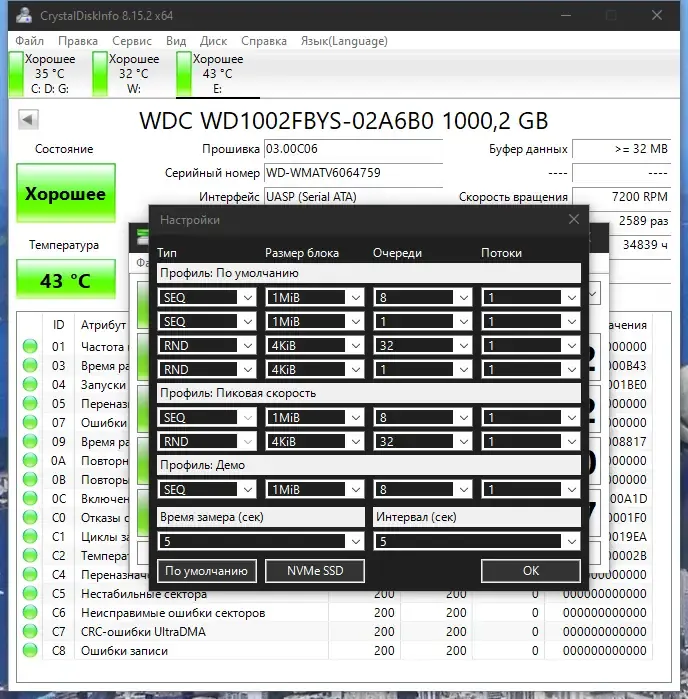Screen dimensions: 688x699
Task: Click the Прошивка field 03.00C06
Action: click(x=353, y=149)
